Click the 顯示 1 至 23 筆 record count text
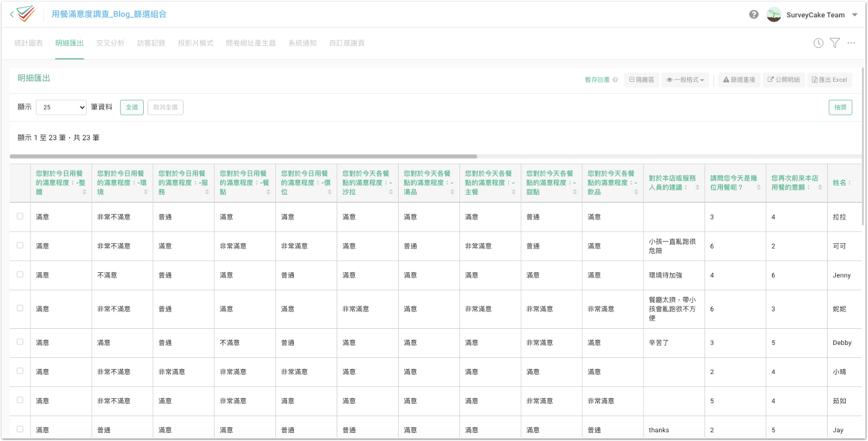Viewport: 868px width, 441px height. (x=58, y=138)
